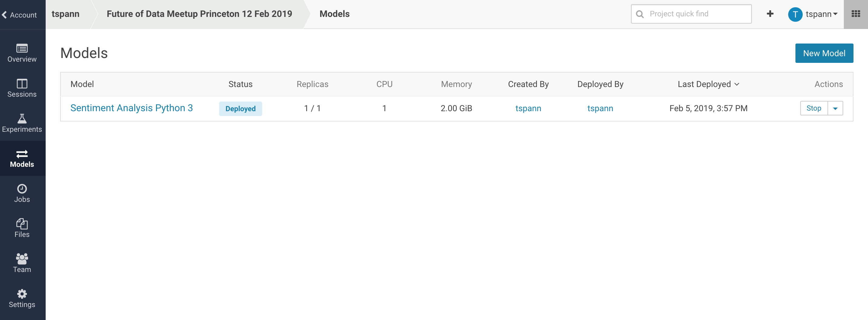Open the Stop button's action dropdown
Viewport: 868px width, 320px height.
(x=835, y=108)
